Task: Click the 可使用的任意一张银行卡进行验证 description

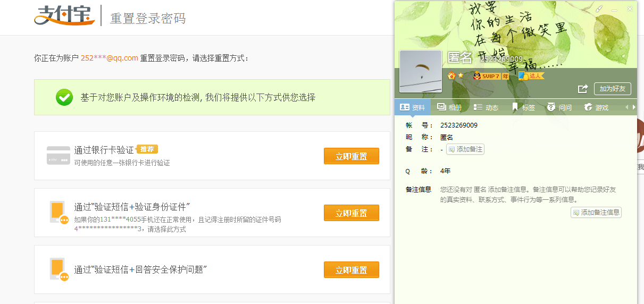Action: tap(122, 163)
